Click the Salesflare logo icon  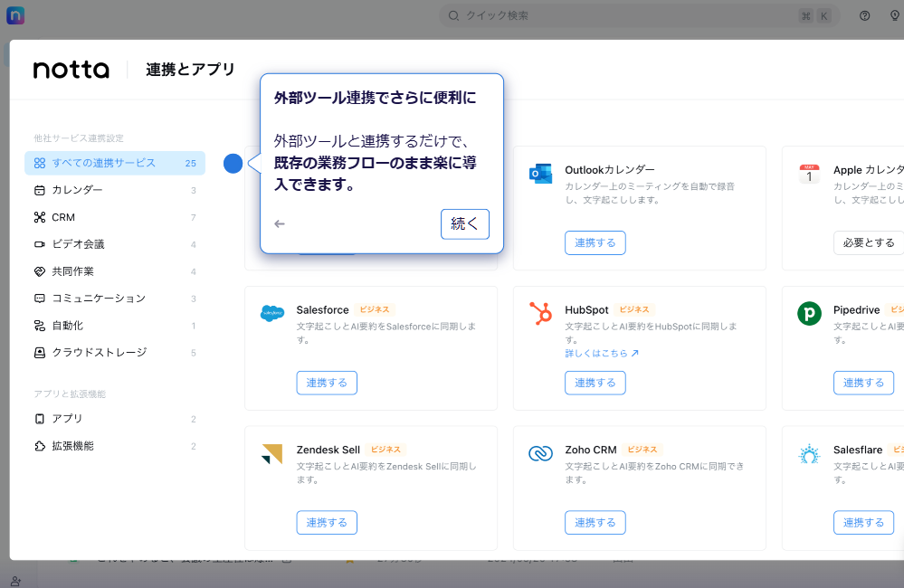pos(810,454)
